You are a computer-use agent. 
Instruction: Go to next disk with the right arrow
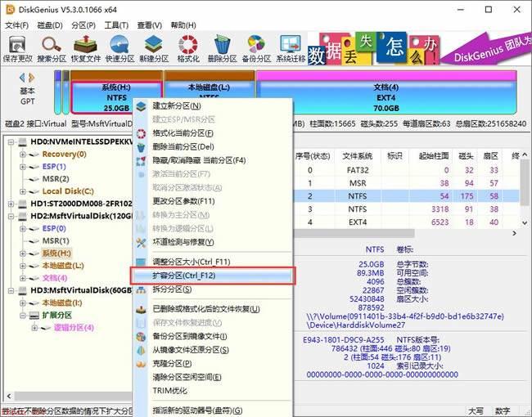tap(32, 78)
